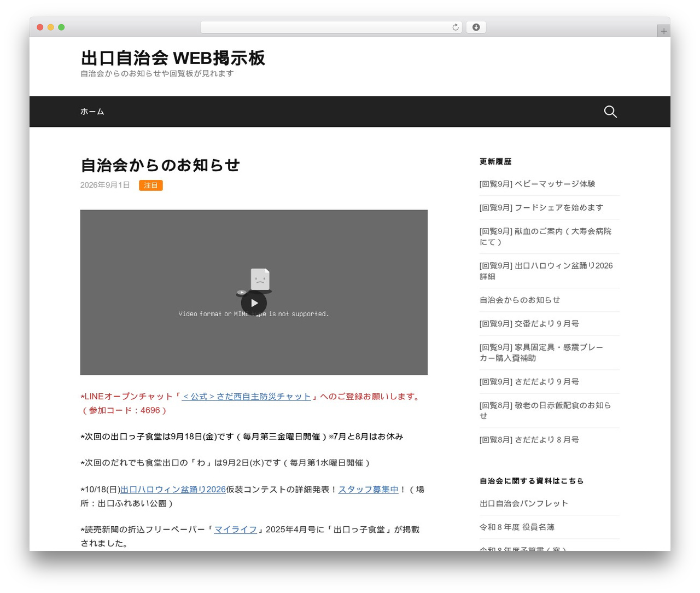Click the 更新履歴 sidebar heading
Viewport: 700px width, 593px height.
pyautogui.click(x=495, y=161)
